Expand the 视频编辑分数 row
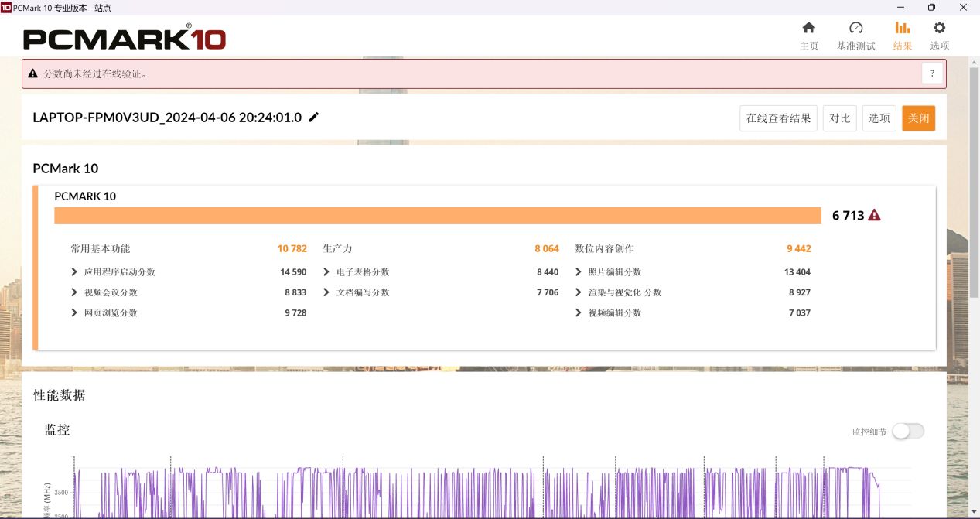 point(609,312)
